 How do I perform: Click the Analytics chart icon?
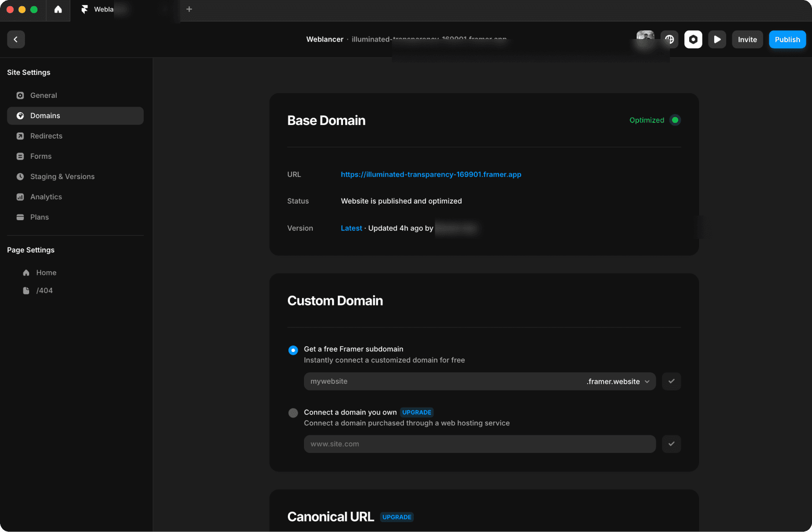point(20,197)
